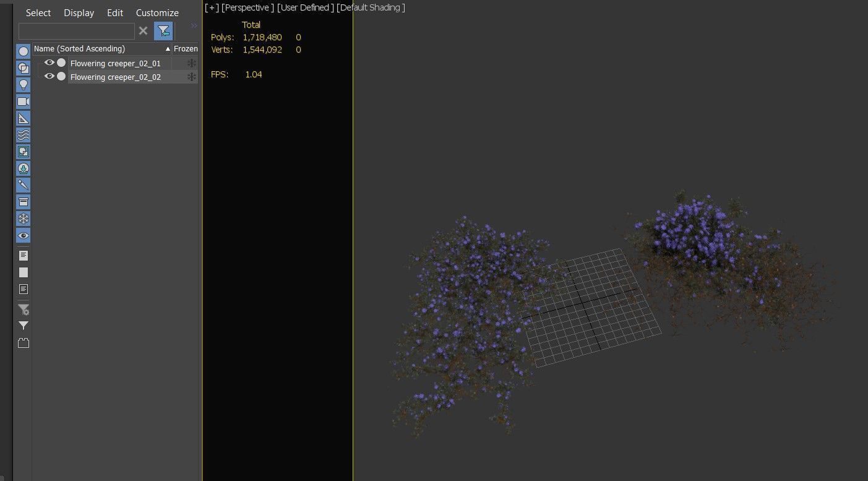The width and height of the screenshot is (868, 481).
Task: Open filter settings funnel with gear
Action: [24, 309]
